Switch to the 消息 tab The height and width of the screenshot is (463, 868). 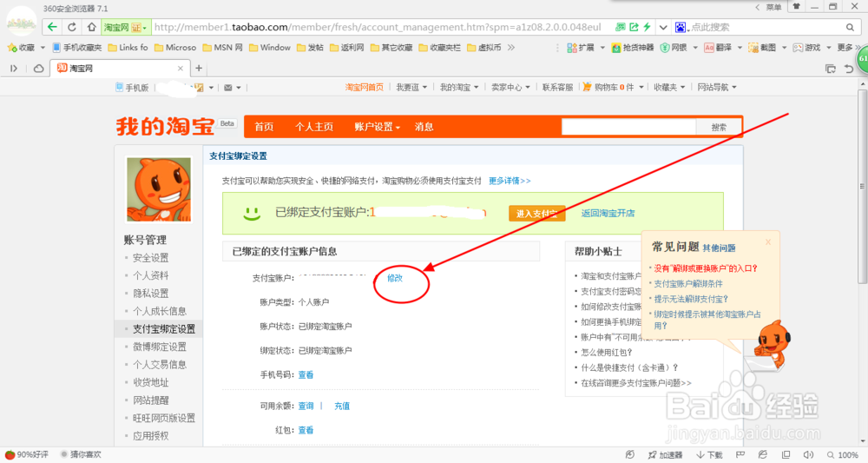424,127
